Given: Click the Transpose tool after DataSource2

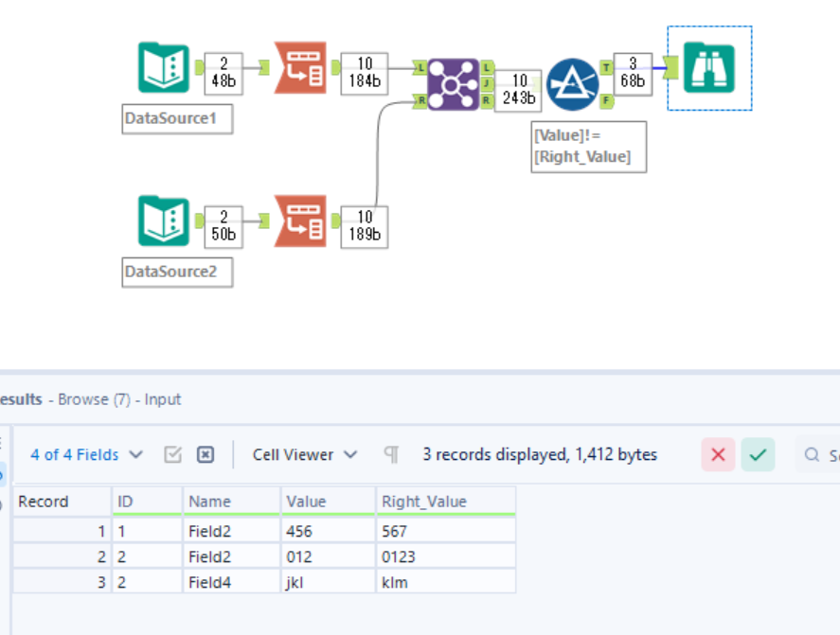Looking at the screenshot, I should (300, 220).
